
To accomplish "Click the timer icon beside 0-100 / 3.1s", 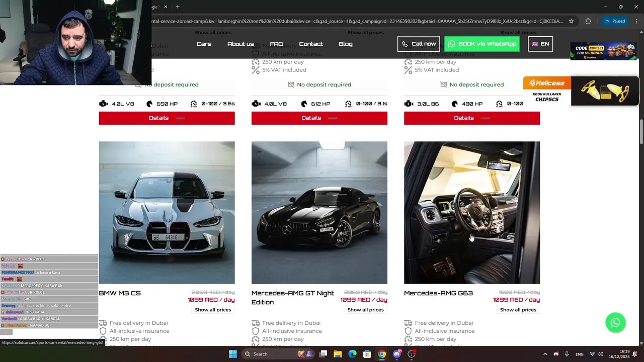I will [348, 104].
